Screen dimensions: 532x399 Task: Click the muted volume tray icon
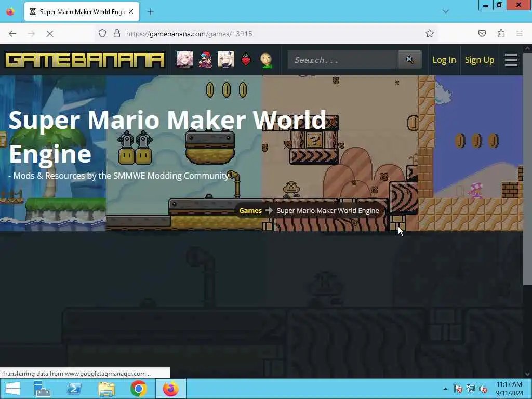(x=483, y=389)
